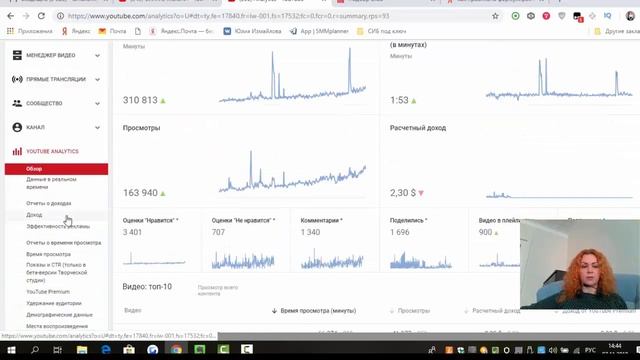Open Windows search in the taskbar
Screen dimensions: 640x360
(35, 350)
